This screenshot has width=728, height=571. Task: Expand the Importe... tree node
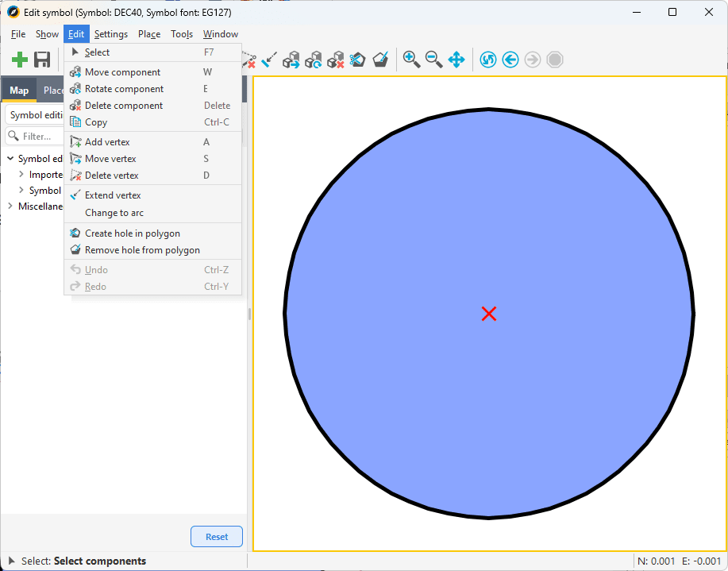click(21, 175)
